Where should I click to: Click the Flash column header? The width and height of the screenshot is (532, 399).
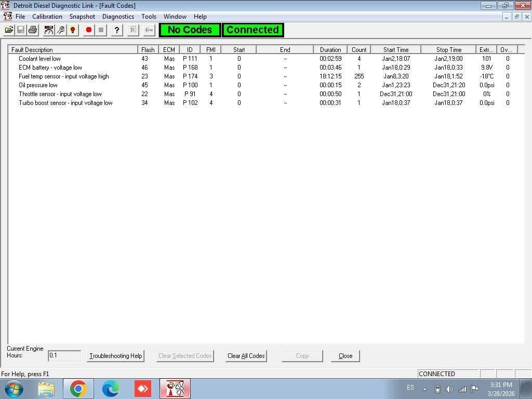coord(148,49)
